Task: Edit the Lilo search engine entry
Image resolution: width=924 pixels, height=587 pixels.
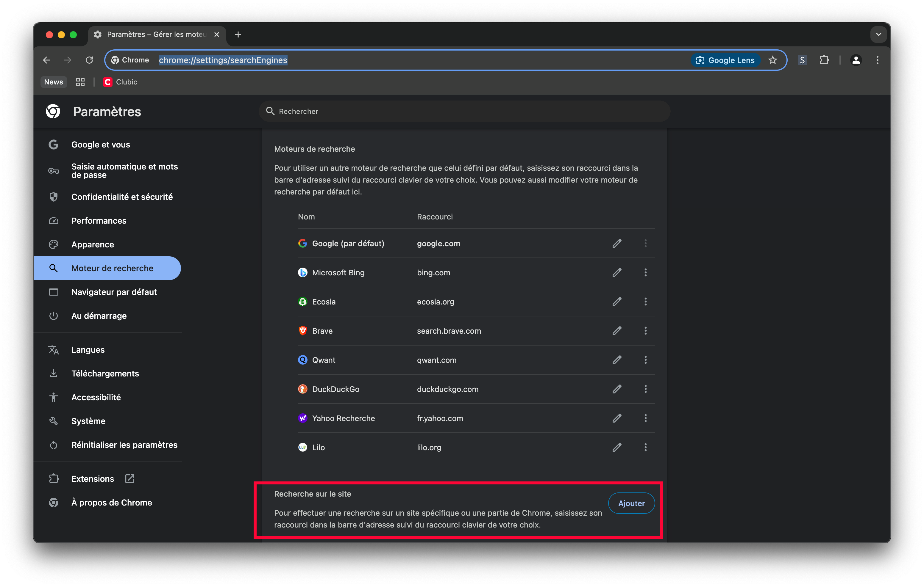Action: [616, 448]
